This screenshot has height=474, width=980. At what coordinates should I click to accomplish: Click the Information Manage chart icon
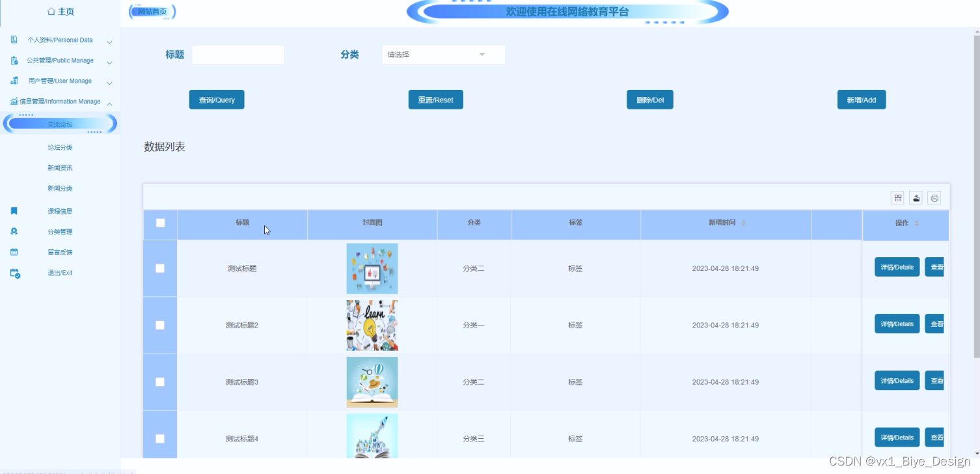14,102
